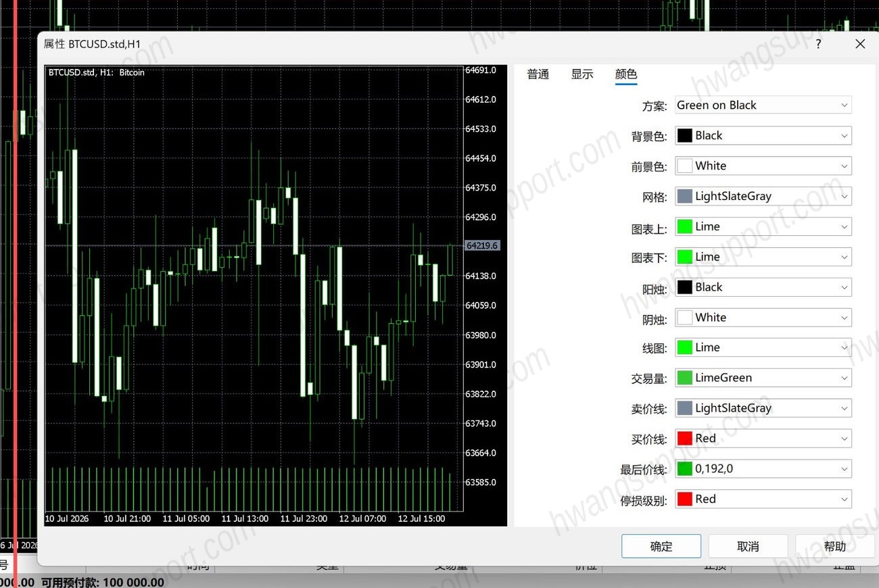The height and width of the screenshot is (588, 879).
Task: Select the 颜色 tab
Action: point(626,74)
